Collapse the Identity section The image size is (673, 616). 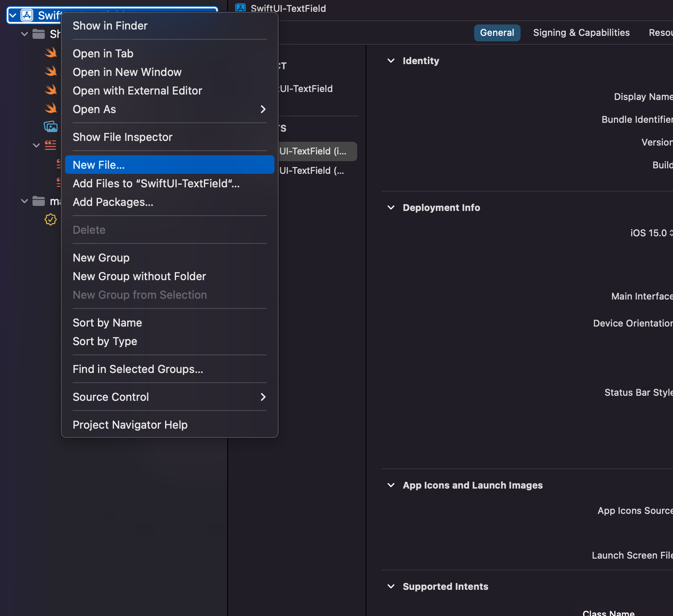point(391,61)
